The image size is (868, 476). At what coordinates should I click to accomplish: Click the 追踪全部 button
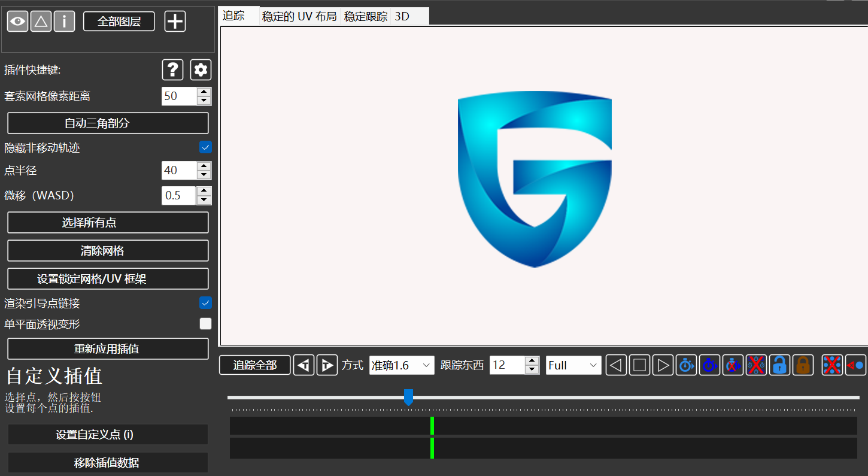(255, 365)
